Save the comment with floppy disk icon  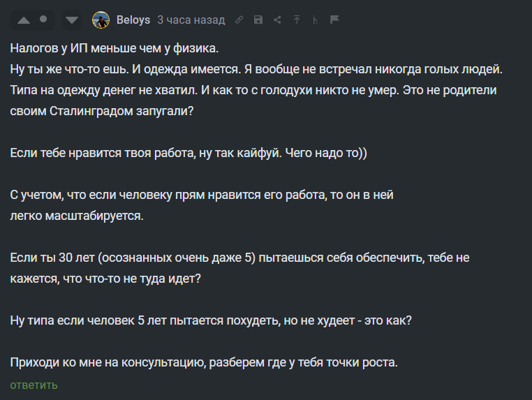tap(258, 20)
